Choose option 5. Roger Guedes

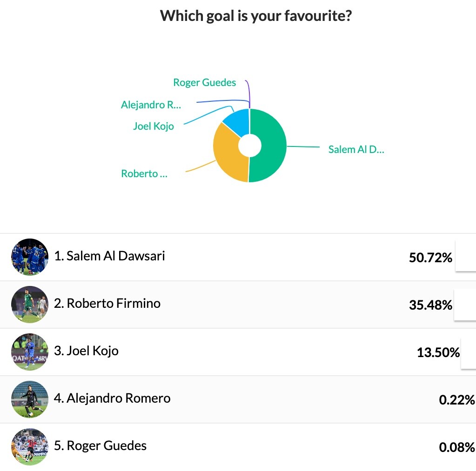click(238, 446)
